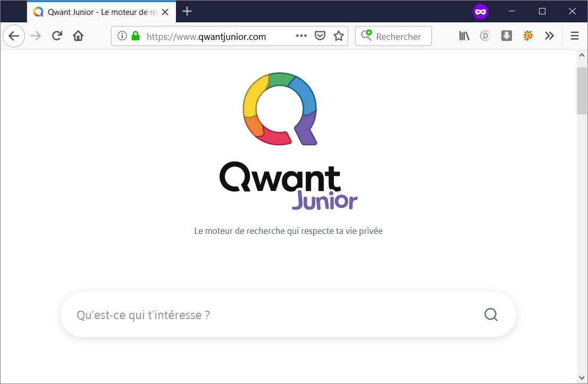Click the vertical scrollbar thumb

[x=582, y=91]
